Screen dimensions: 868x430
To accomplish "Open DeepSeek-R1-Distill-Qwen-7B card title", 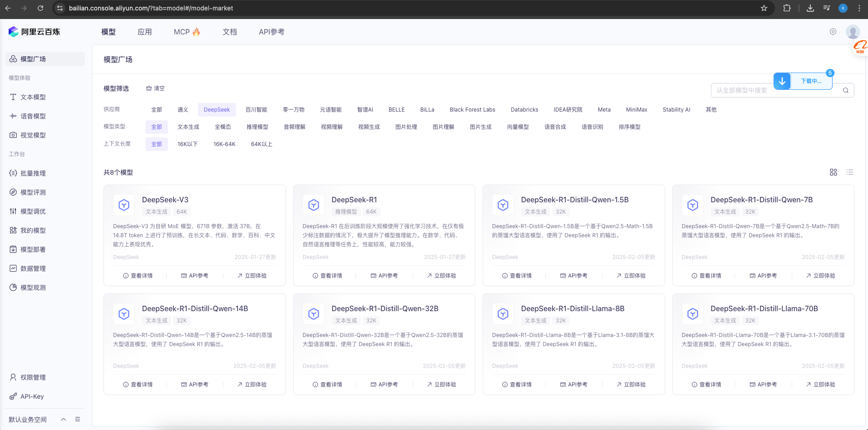I will tap(762, 200).
